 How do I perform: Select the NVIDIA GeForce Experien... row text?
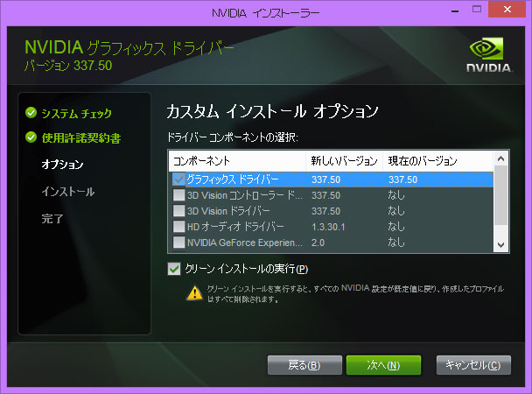point(245,243)
